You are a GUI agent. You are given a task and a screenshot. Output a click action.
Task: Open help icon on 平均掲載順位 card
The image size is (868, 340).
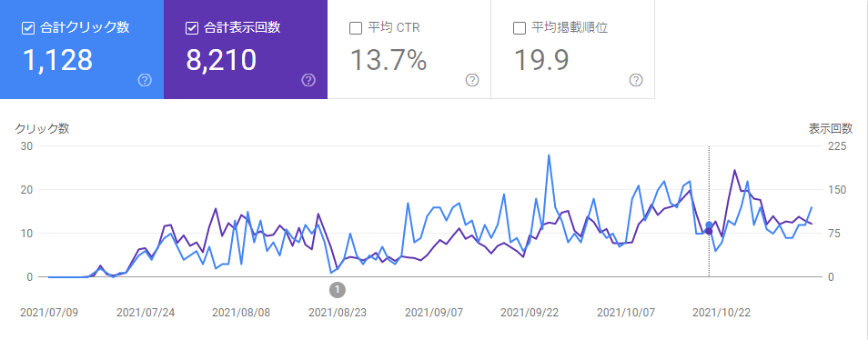[636, 81]
